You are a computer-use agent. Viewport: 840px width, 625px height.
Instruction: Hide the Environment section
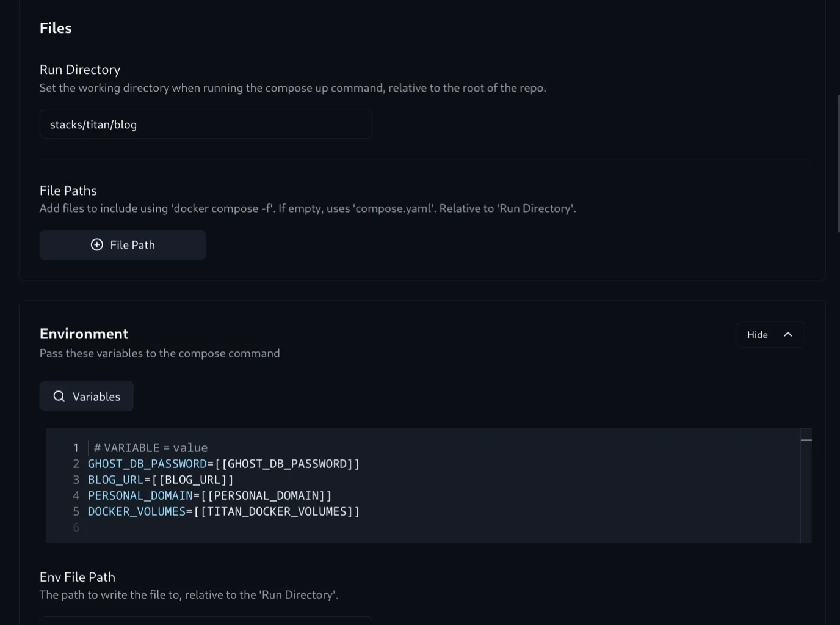pyautogui.click(x=770, y=335)
